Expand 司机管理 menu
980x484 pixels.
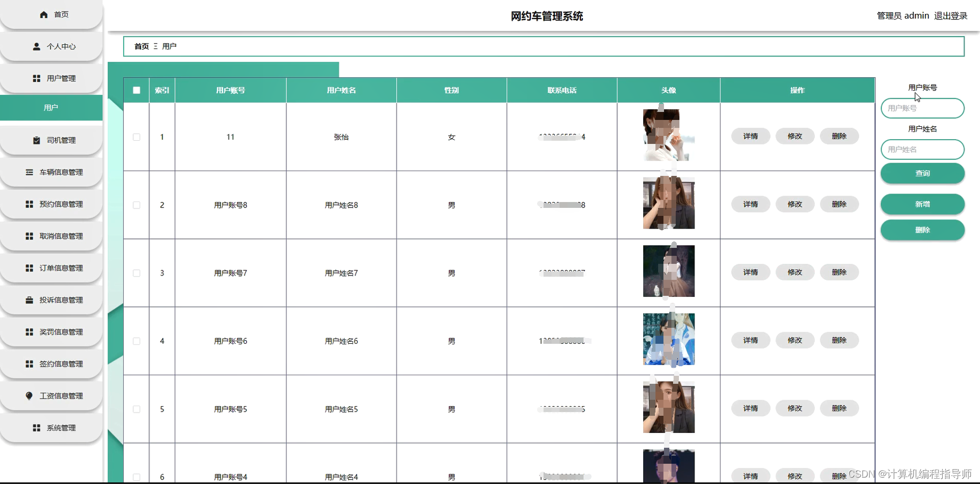51,140
